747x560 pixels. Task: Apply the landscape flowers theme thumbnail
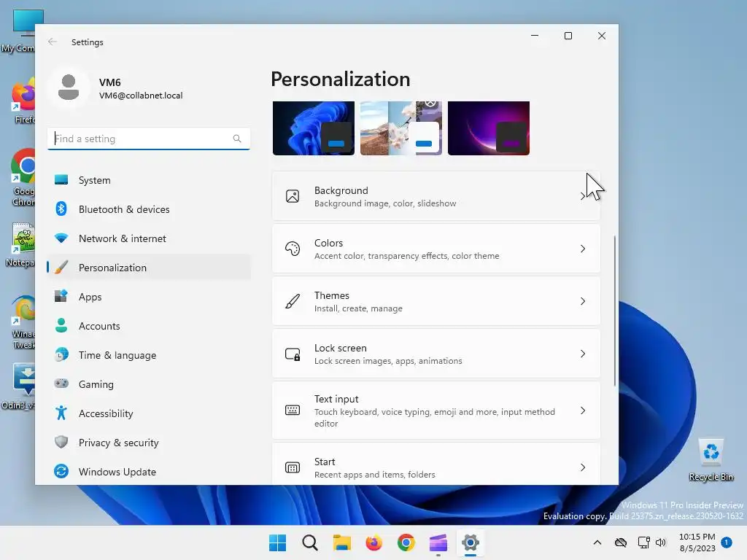401,128
